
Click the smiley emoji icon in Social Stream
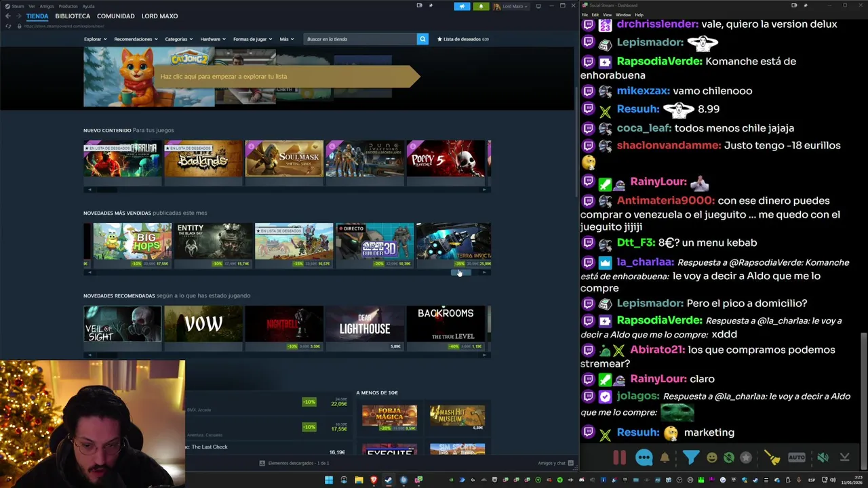(x=711, y=457)
